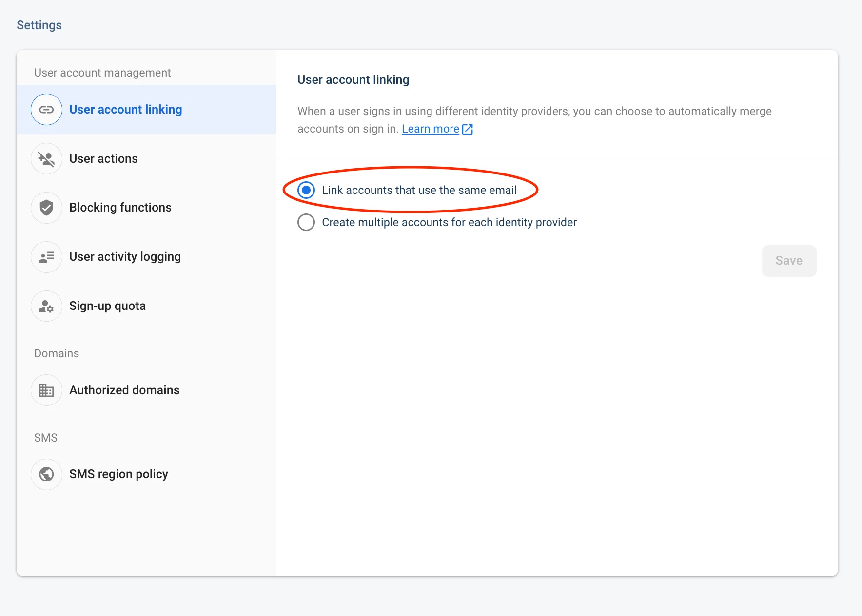Open SMS region policy settings
The image size is (862, 616).
click(x=119, y=474)
